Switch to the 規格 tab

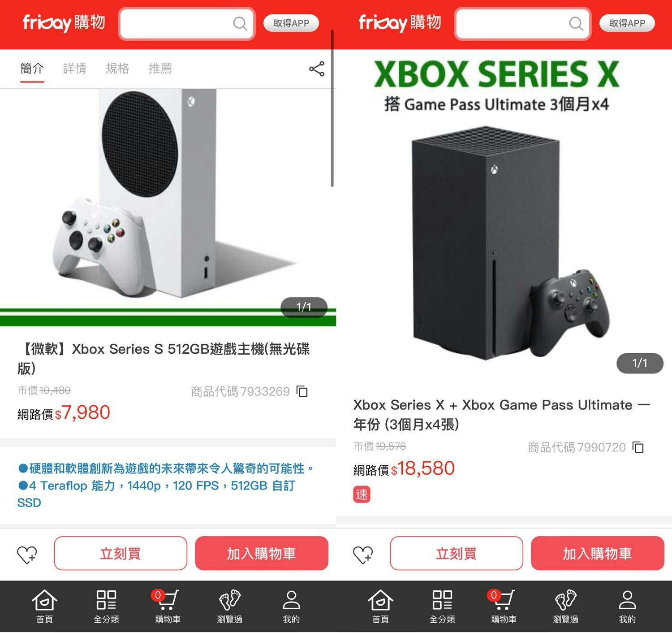[x=117, y=69]
